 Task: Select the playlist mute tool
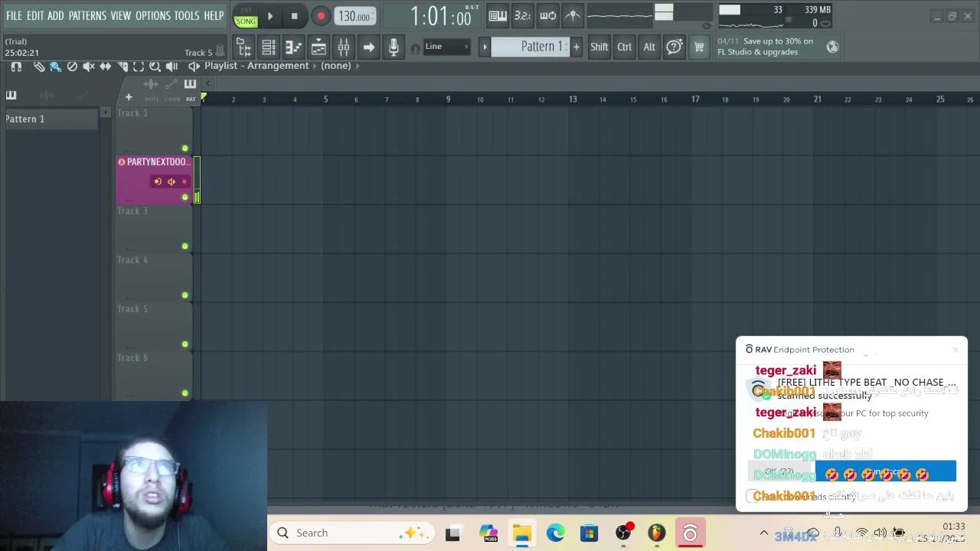tap(89, 67)
